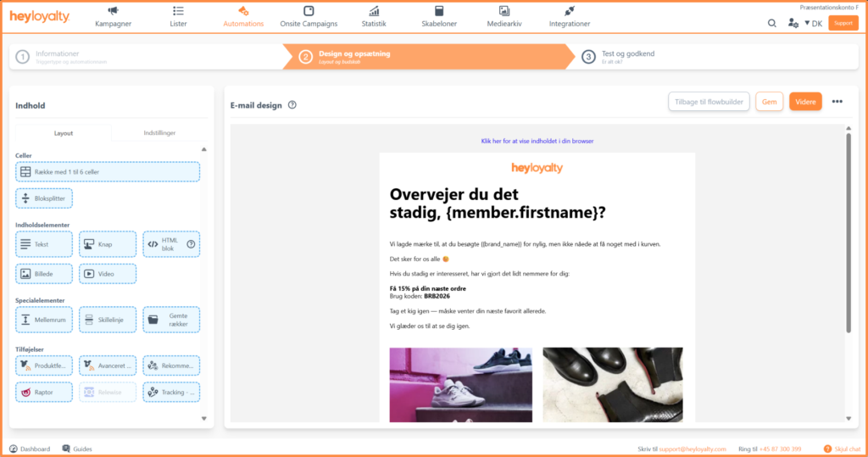Select the sneakers image thumbnail
Screen dimensions: 868x457
pos(460,385)
